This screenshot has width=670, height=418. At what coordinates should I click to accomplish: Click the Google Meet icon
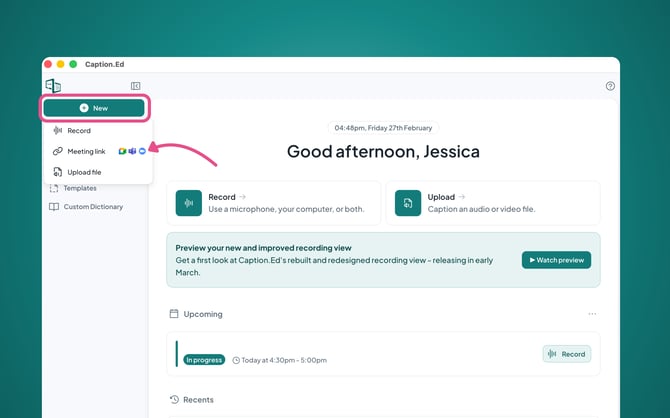[122, 151]
